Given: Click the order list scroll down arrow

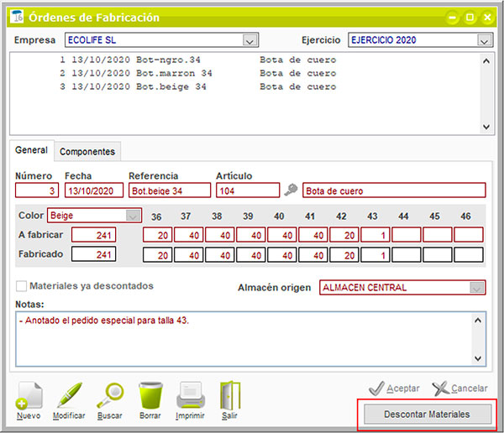Looking at the screenshot, I should pyautogui.click(x=486, y=127).
